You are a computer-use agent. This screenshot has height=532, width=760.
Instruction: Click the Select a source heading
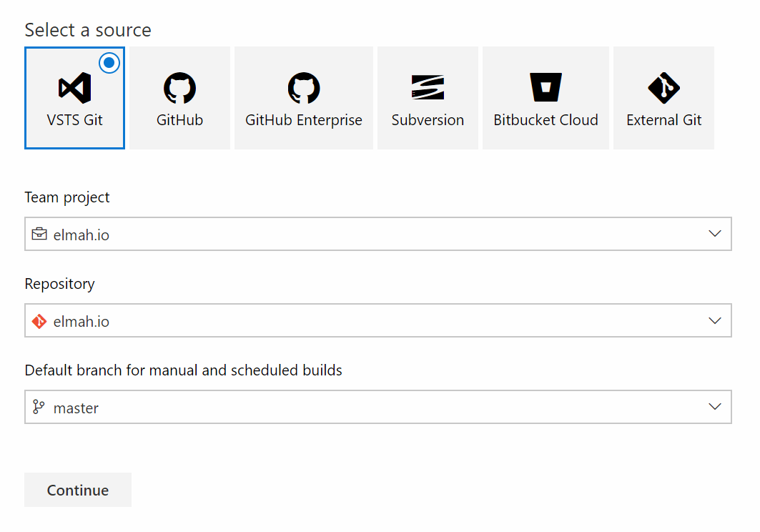88,30
